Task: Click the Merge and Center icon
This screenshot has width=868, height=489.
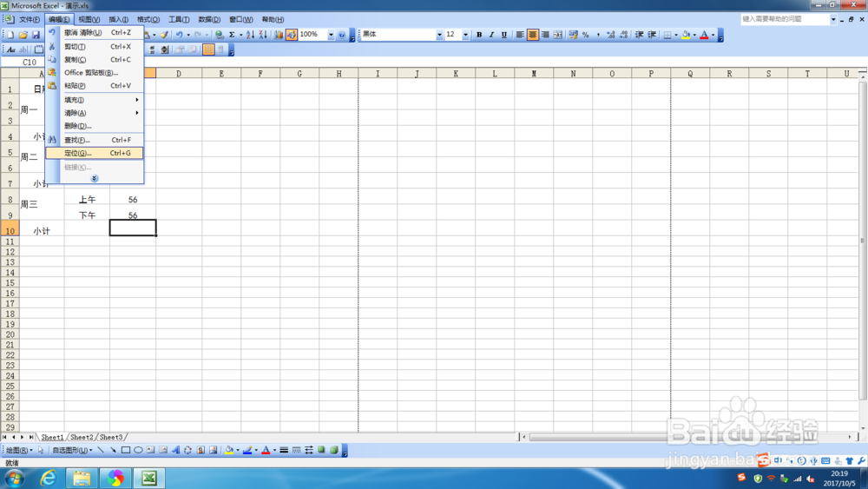Action: coord(558,35)
